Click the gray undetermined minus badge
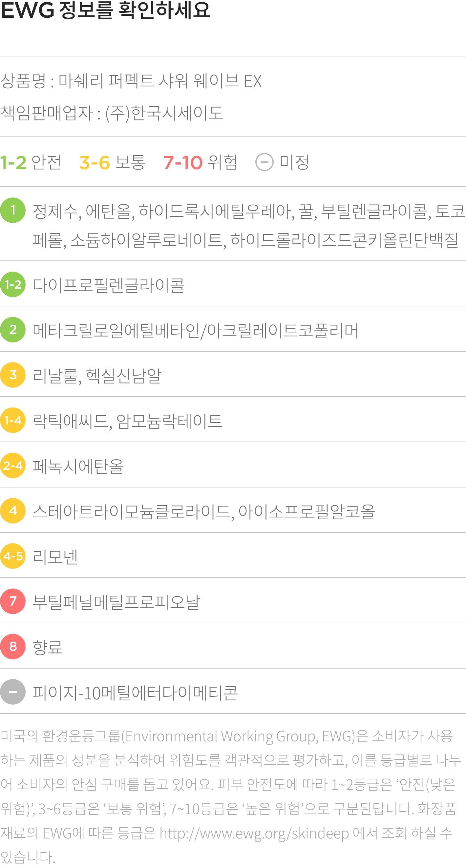This screenshot has width=466, height=868. pyautogui.click(x=13, y=692)
